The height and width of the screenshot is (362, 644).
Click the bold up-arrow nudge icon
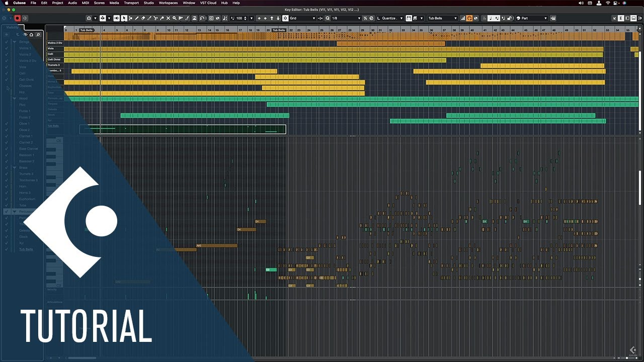[272, 18]
